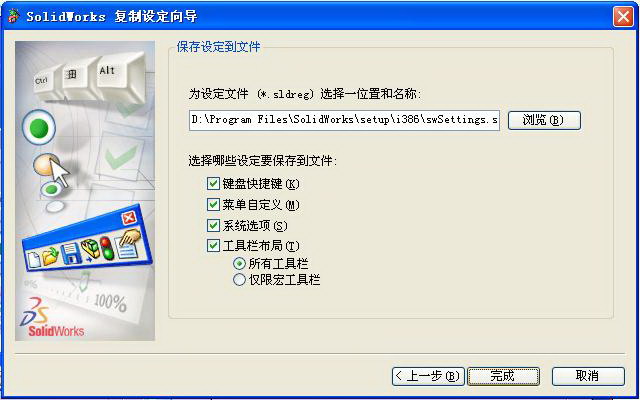Screen dimensions: 640x400
Task: Click the floppy disk save icon in the illustration
Action: tap(70, 253)
